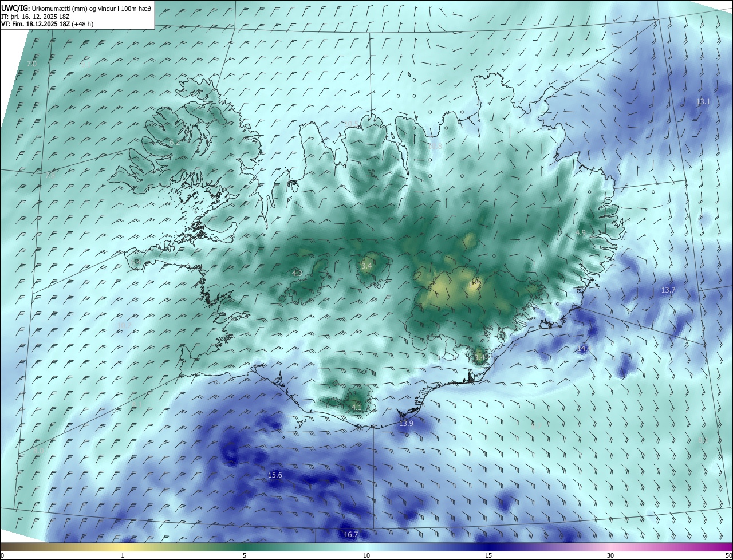Click the legend tick label 50
The image size is (733, 560).
728,555
